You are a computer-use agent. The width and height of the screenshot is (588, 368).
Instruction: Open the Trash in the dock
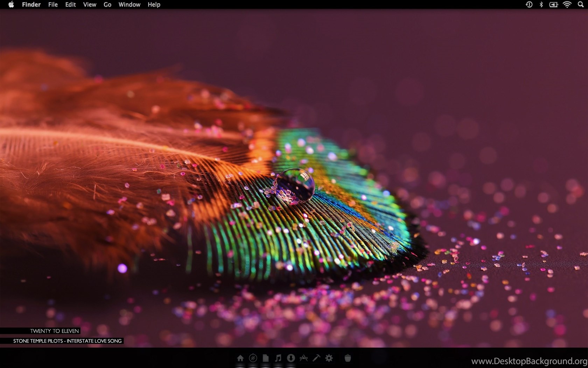(x=348, y=358)
